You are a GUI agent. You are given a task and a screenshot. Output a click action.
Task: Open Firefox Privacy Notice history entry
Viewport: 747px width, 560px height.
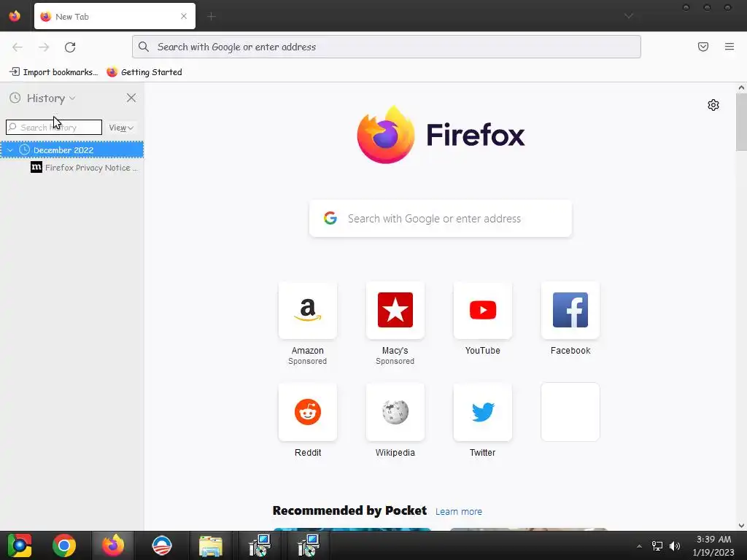click(84, 168)
